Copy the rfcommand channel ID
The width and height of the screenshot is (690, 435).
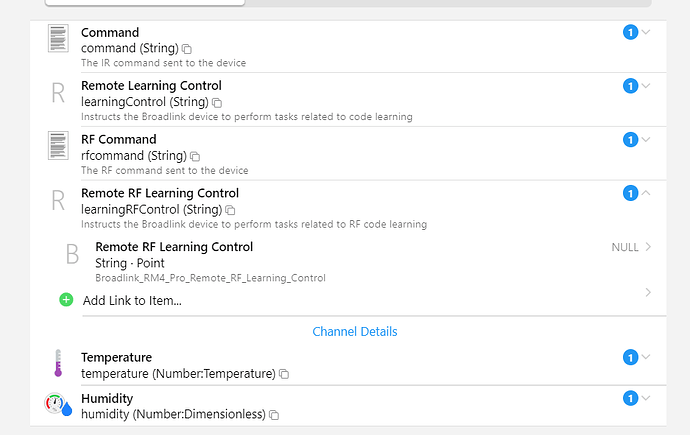coord(195,157)
